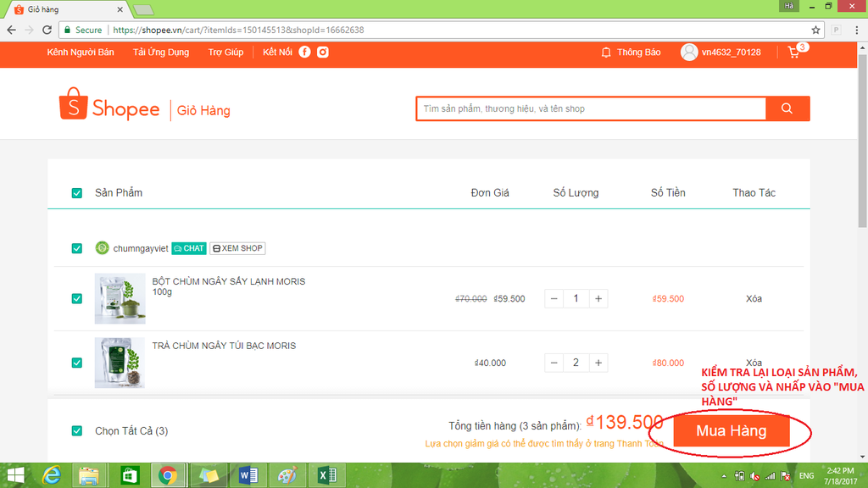Click the BỘT CHÙM NGÂY product thumbnail
The image size is (868, 488).
(120, 299)
